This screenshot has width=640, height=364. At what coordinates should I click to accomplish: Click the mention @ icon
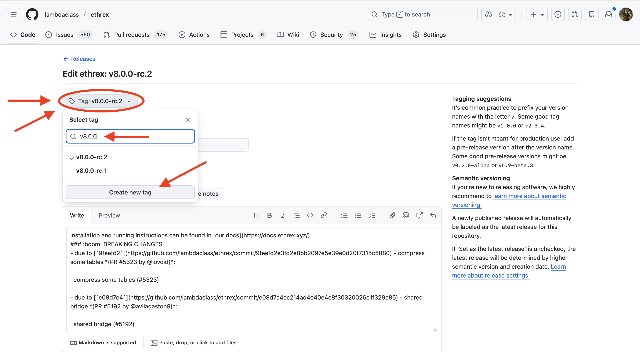[x=406, y=215]
